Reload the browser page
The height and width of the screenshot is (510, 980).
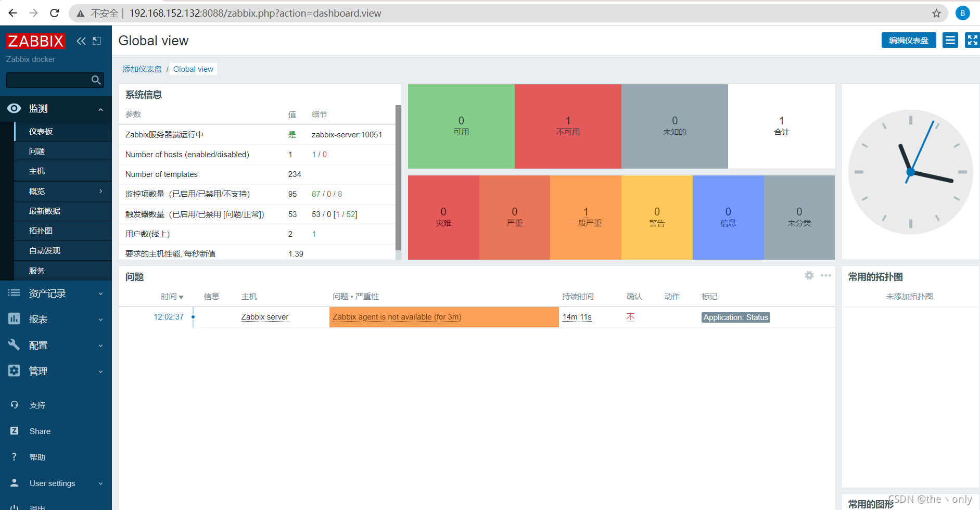pos(55,13)
